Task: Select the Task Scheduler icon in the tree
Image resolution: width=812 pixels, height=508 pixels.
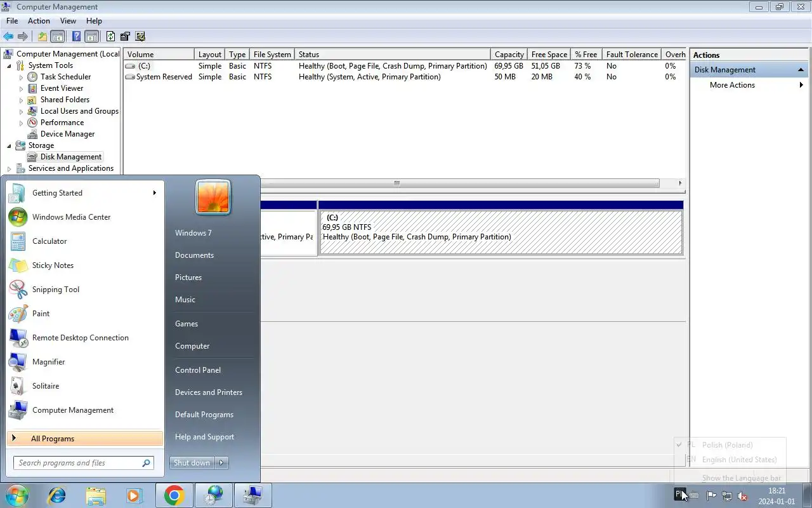Action: 32,77
